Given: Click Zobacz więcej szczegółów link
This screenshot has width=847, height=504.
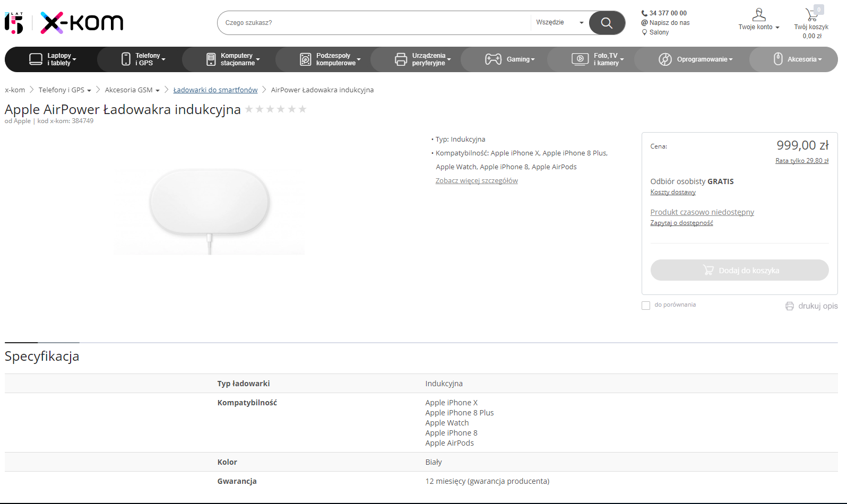Looking at the screenshot, I should pyautogui.click(x=477, y=181).
